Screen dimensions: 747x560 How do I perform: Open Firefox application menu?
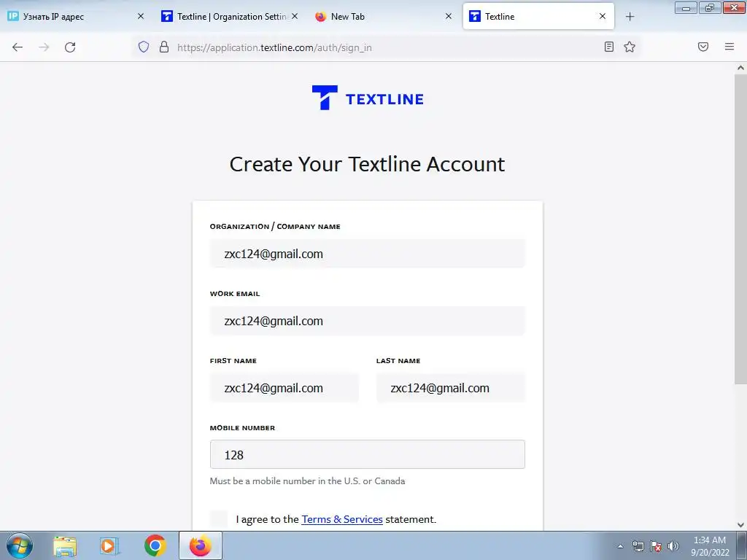pos(729,47)
